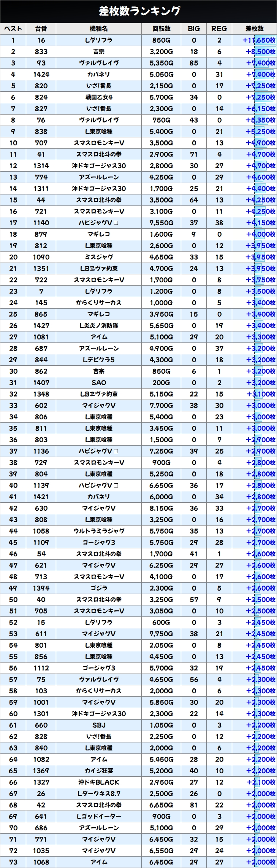Image resolution: width=277 pixels, height=868 pixels.
Task: Select the SBJ machine name
Action: 99,725
